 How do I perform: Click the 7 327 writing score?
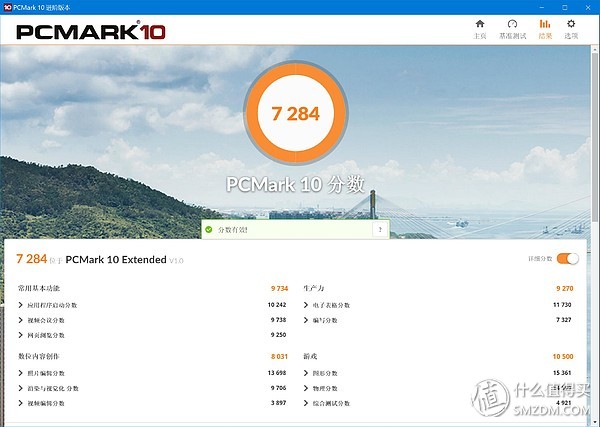click(564, 319)
